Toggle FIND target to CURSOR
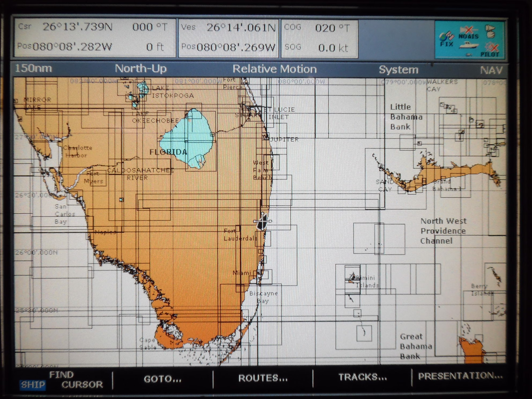 [x=82, y=385]
